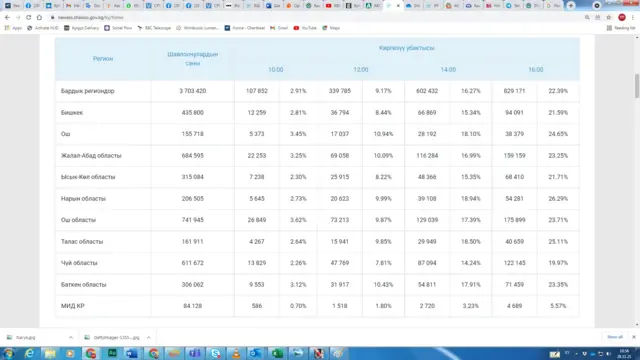The height and width of the screenshot is (360, 640).
Task: Click Show all downloads
Action: [x=615, y=337]
